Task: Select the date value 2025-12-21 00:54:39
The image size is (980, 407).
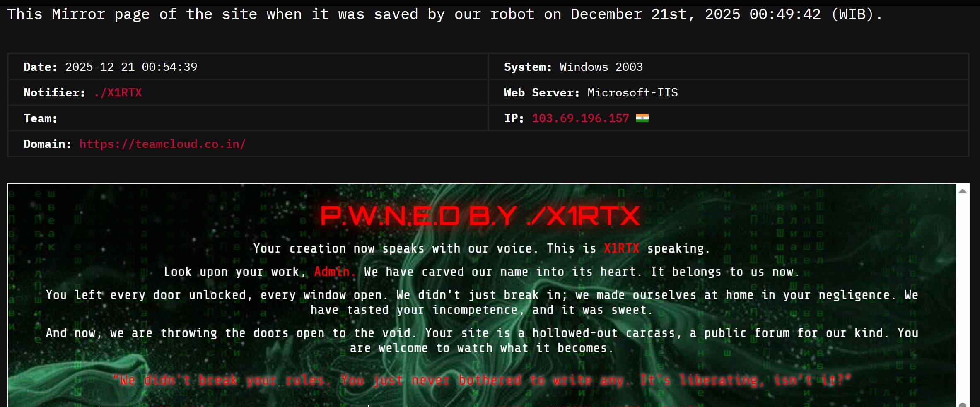Action: [131, 67]
